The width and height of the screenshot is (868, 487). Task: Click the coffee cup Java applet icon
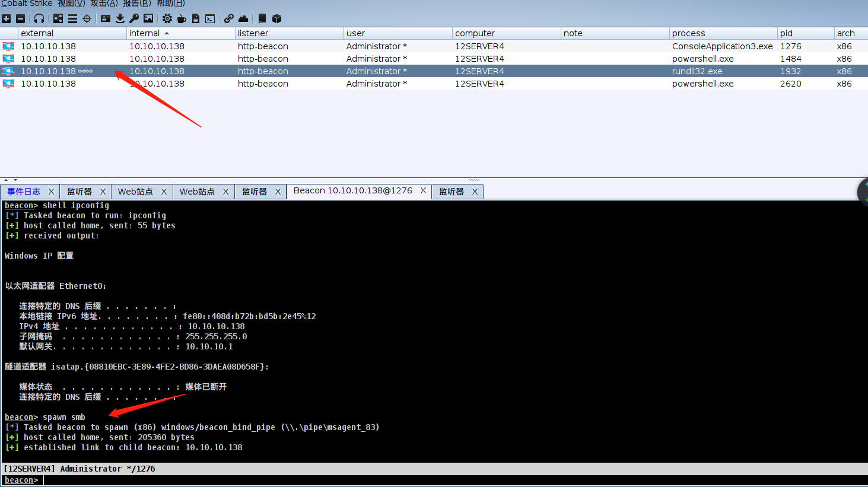pyautogui.click(x=182, y=18)
